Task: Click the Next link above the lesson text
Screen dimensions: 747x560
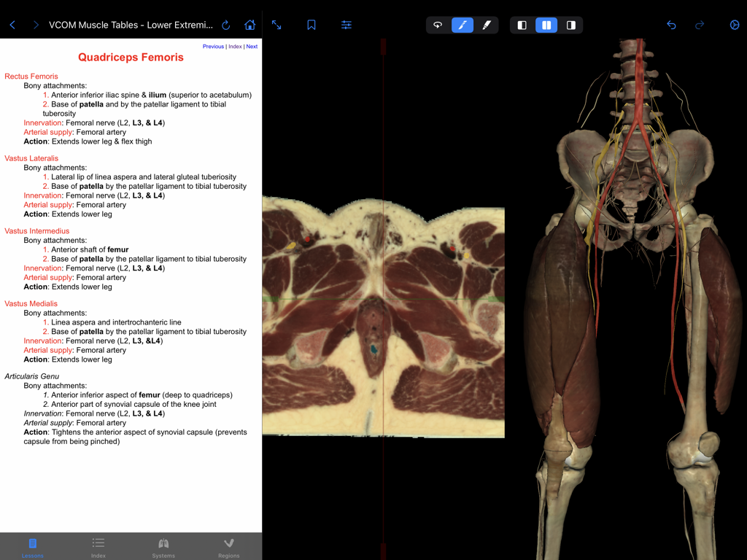Action: (x=252, y=46)
